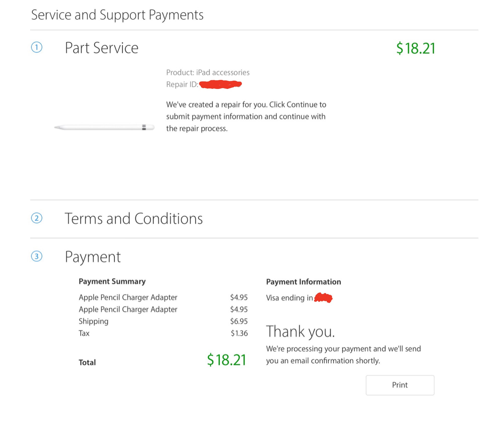Click the first Apple Pencil Charger Adapter line

click(x=163, y=297)
